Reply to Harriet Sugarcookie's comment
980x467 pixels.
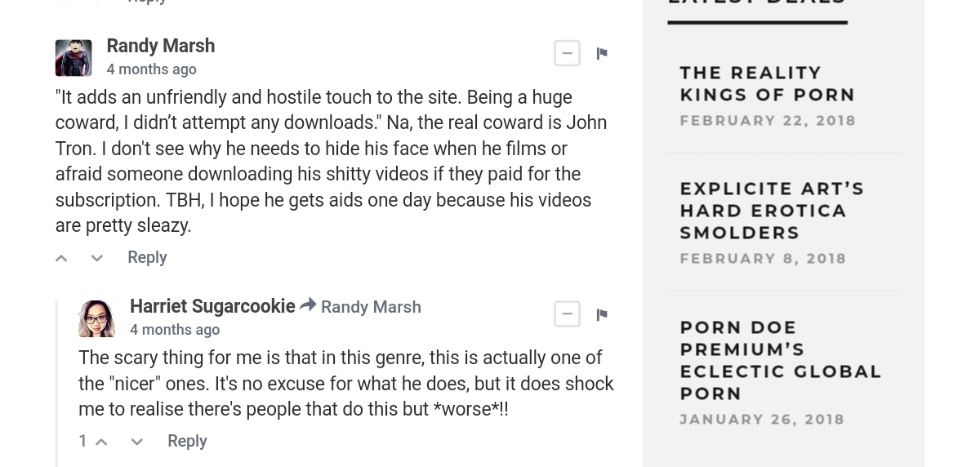187,441
